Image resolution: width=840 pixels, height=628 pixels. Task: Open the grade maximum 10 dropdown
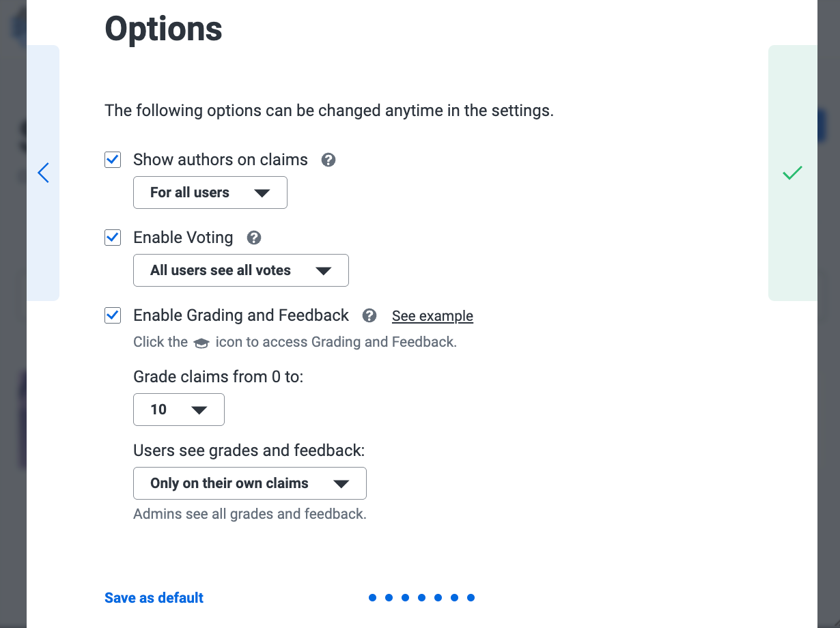pos(178,410)
